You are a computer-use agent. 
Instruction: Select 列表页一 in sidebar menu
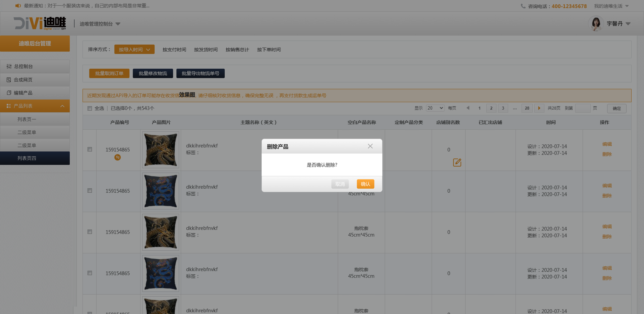[27, 119]
